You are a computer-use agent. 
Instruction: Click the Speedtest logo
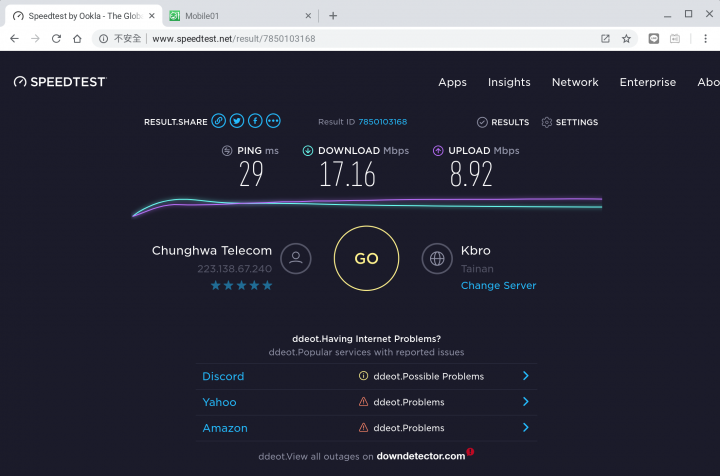coord(60,82)
